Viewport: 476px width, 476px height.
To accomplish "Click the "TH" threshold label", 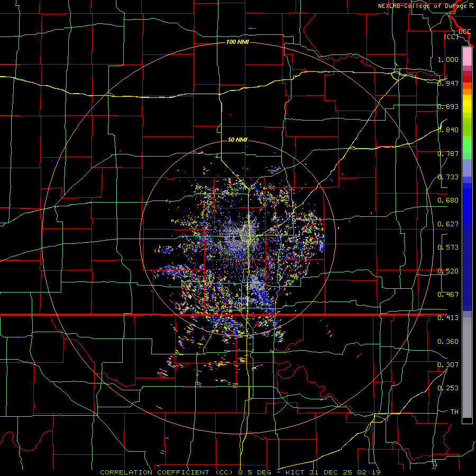I will (454, 412).
